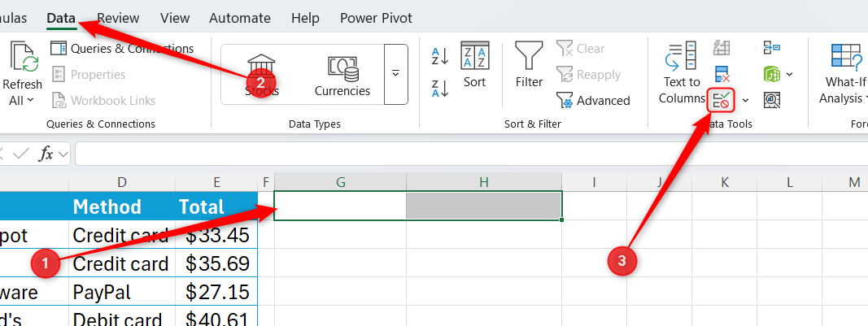Screen dimensions: 868x326
Task: Sort A to Z ascending
Action: pyautogui.click(x=440, y=56)
